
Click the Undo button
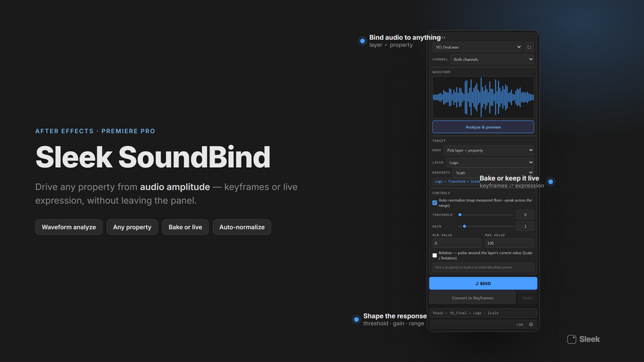tap(527, 298)
